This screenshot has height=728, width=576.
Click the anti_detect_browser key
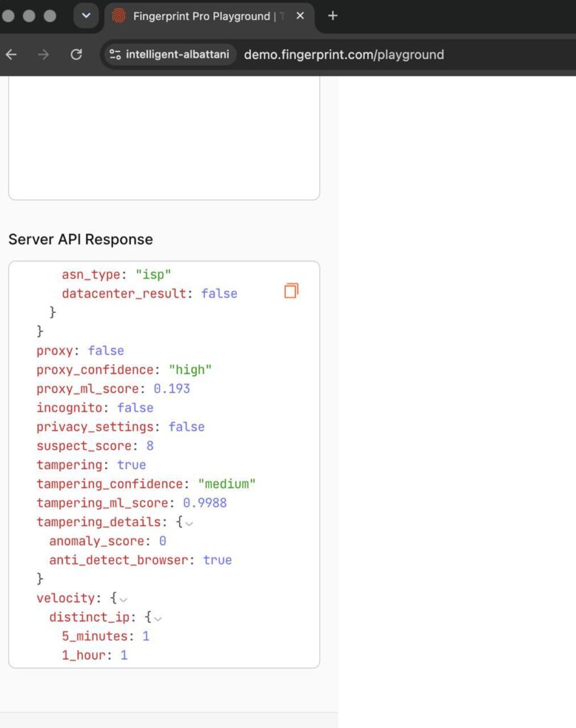coord(119,560)
